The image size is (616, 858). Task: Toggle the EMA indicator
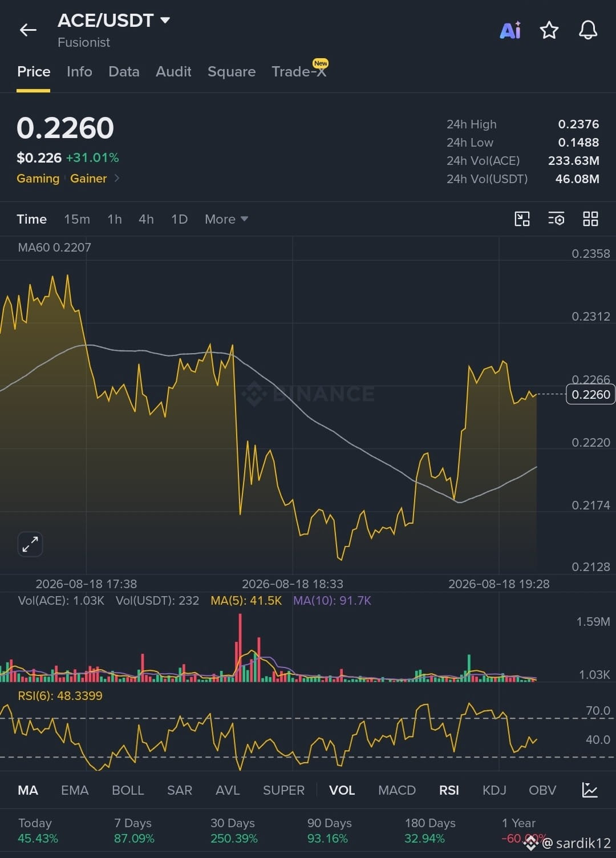[x=75, y=790]
